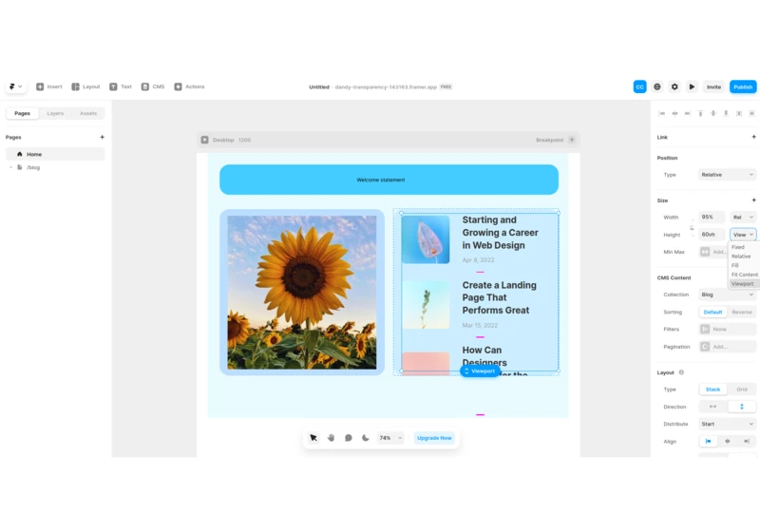The image size is (760, 532).
Task: Open the Insert panel in toolbar
Action: (49, 86)
